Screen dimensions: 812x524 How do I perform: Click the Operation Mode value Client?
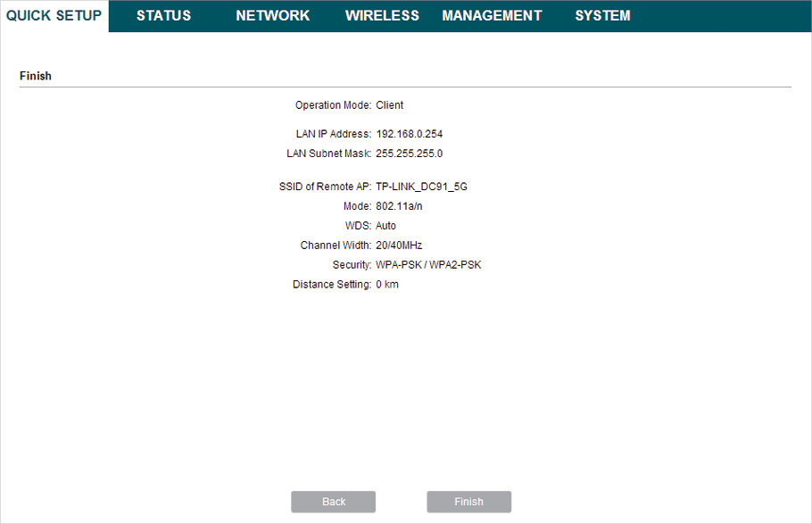click(389, 105)
